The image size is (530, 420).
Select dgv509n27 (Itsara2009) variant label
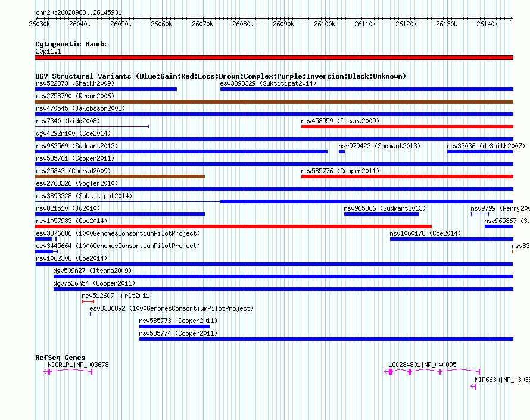(x=93, y=271)
